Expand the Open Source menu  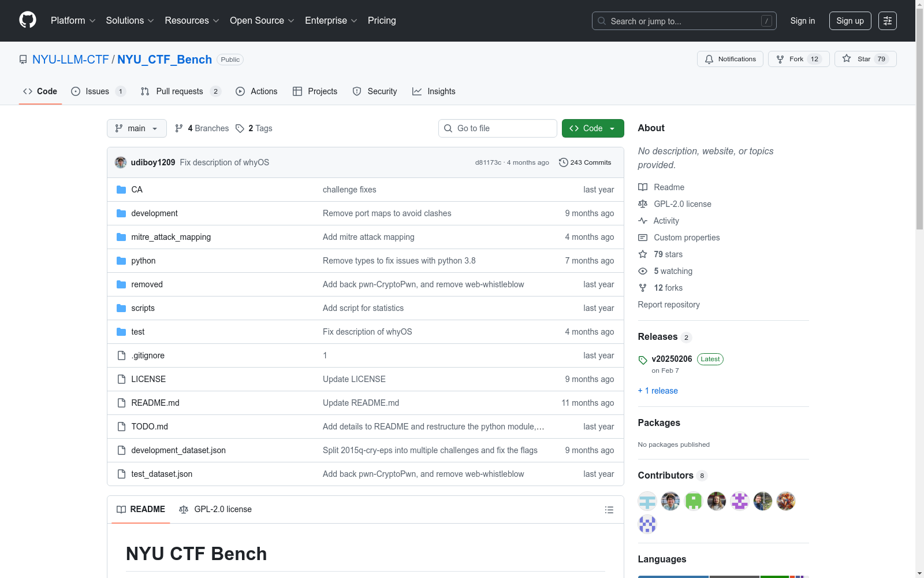pos(262,21)
